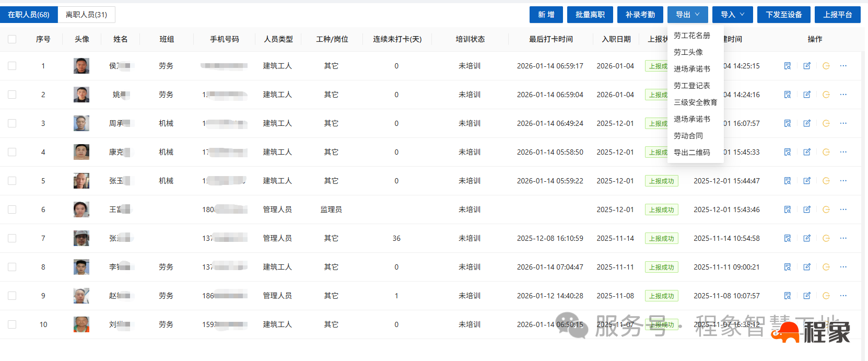Viewport: 868px width, 361px height.
Task: Collapse the 导出 export dropdown
Action: pos(688,15)
